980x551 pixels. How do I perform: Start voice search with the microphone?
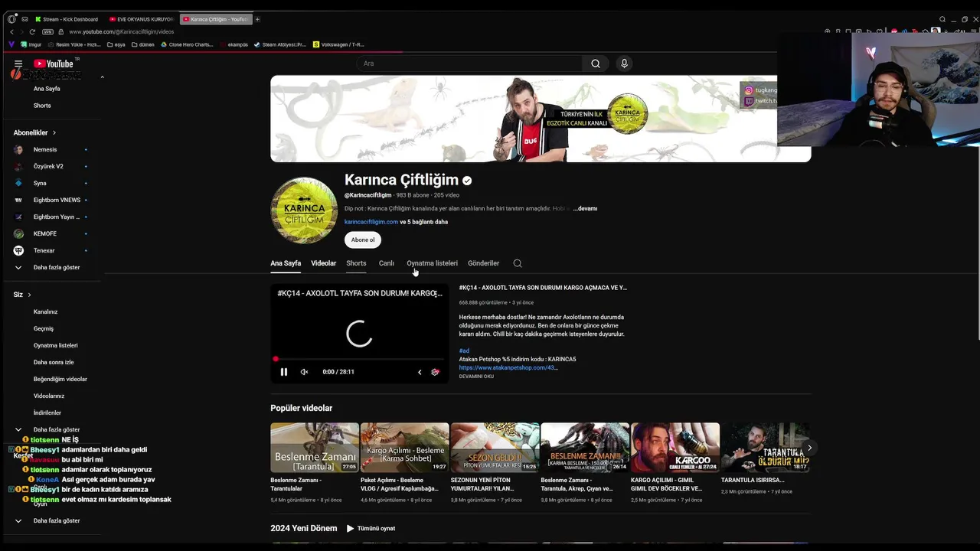[x=624, y=64]
